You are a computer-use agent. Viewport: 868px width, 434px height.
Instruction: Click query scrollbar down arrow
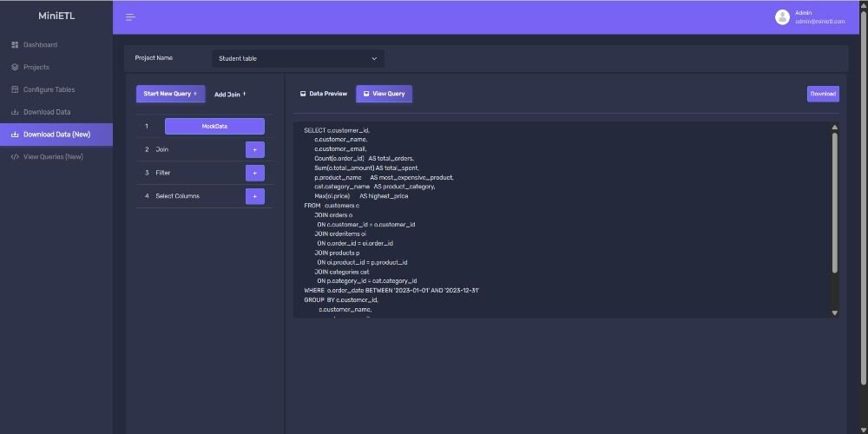click(x=835, y=312)
